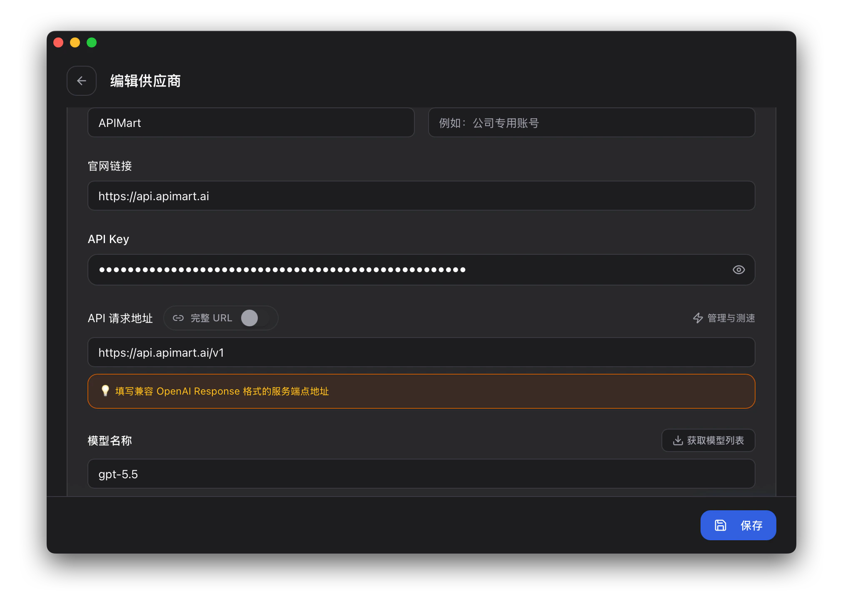843x616 pixels.
Task: Close window with red button
Action: pos(58,42)
